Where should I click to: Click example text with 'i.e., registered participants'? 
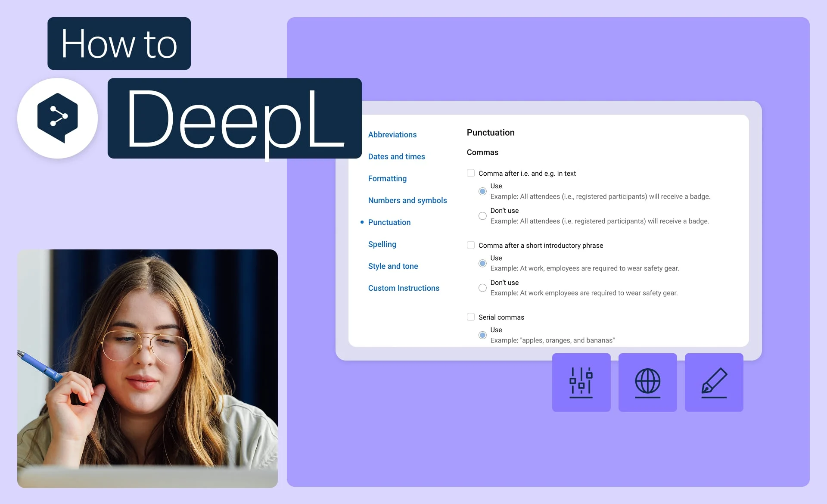(x=600, y=196)
